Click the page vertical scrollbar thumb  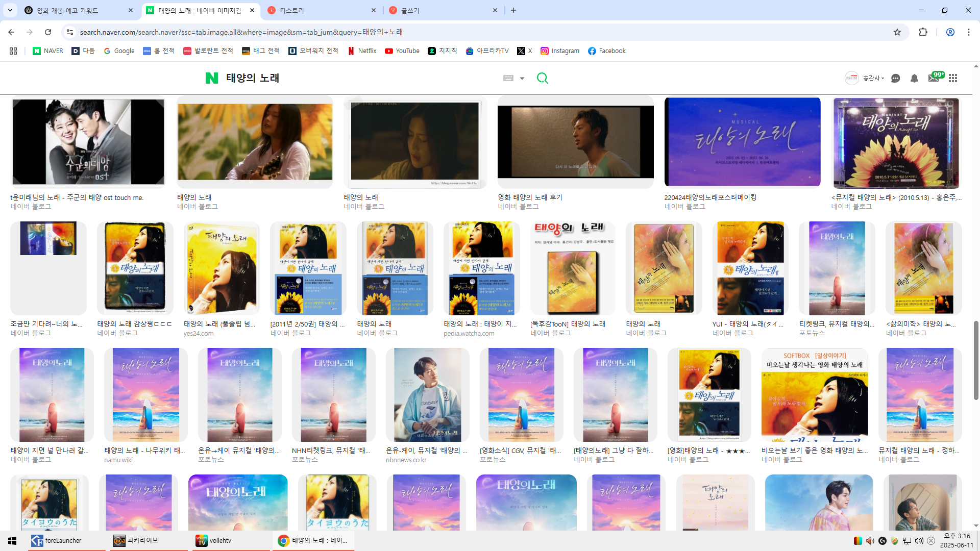pos(976,360)
